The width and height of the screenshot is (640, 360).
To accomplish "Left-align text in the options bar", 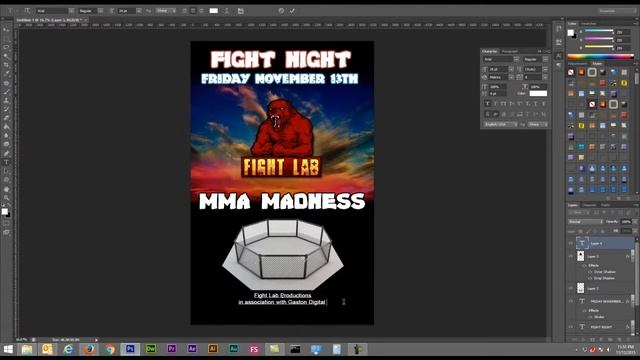I will tap(185, 11).
